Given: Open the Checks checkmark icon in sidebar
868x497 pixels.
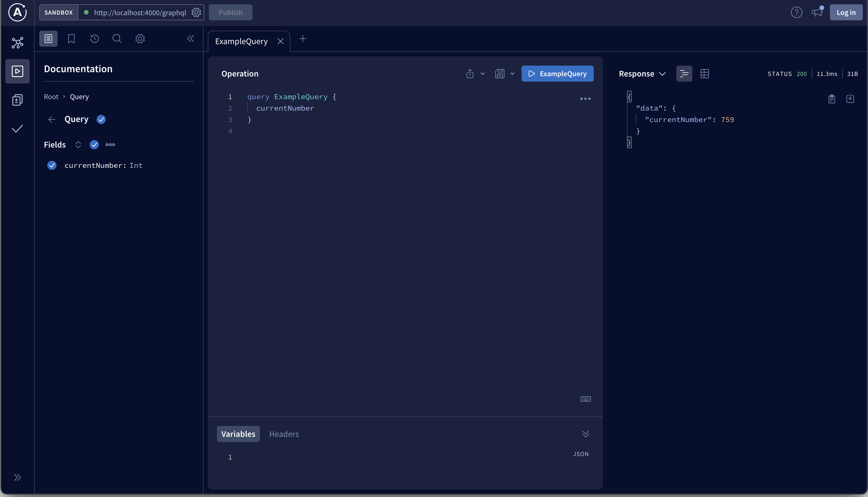Looking at the screenshot, I should [x=17, y=129].
